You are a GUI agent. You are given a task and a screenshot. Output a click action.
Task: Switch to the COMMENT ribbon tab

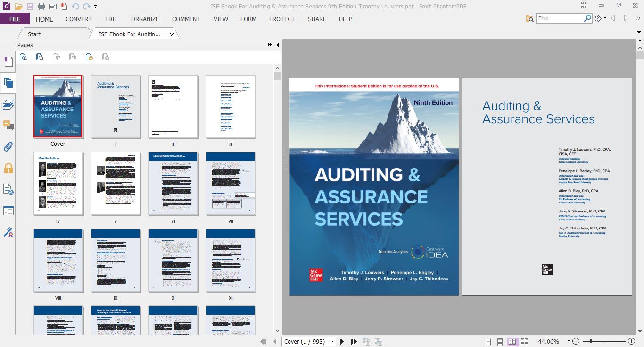[x=186, y=19]
